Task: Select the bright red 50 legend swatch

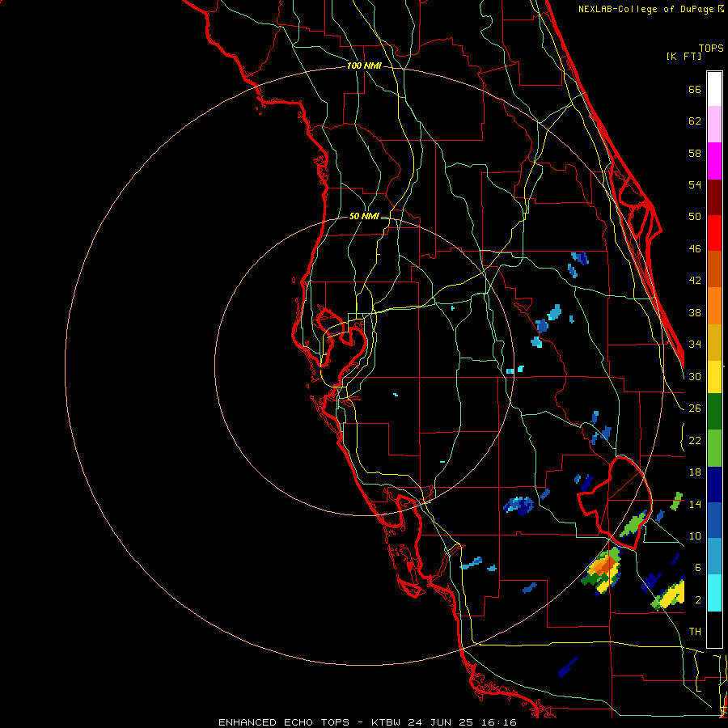Action: point(714,233)
